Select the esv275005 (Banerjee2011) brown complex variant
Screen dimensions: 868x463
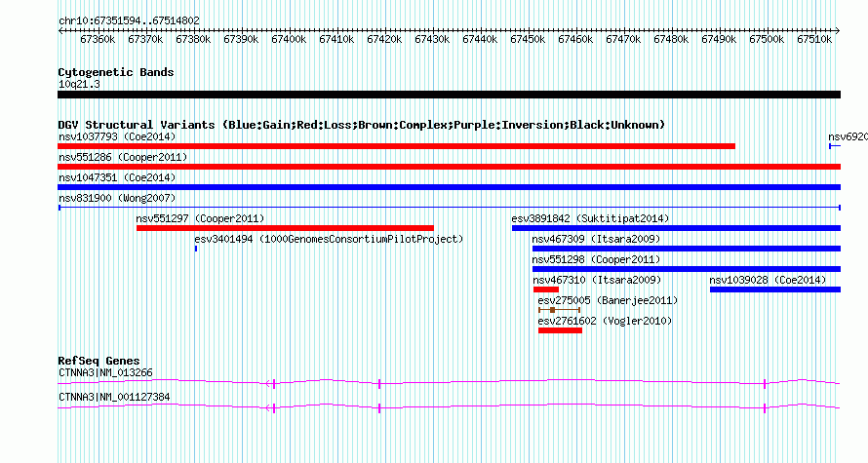(x=559, y=310)
